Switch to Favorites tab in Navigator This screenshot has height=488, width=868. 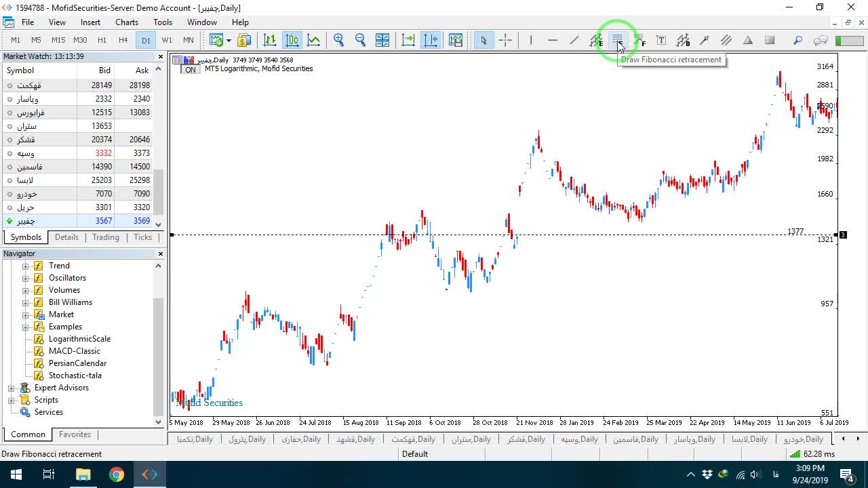75,434
